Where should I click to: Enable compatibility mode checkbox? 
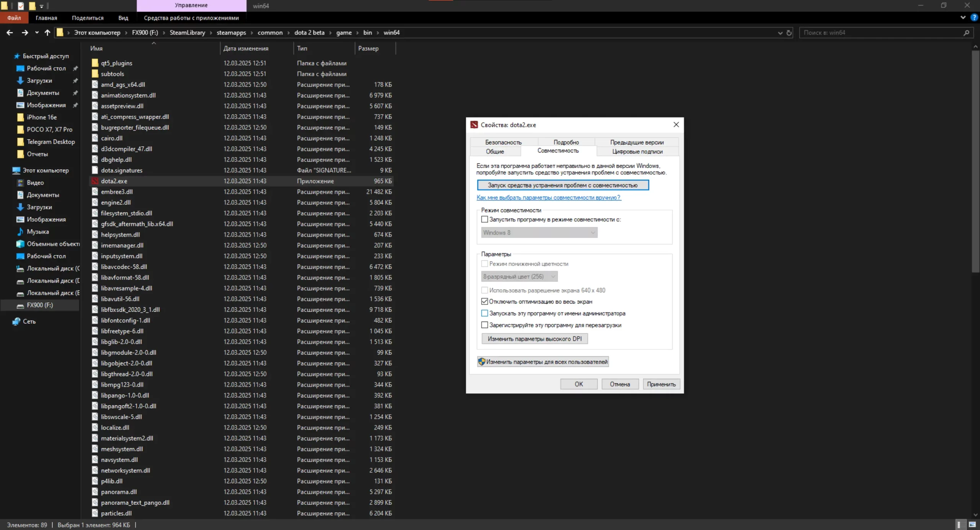(x=485, y=220)
